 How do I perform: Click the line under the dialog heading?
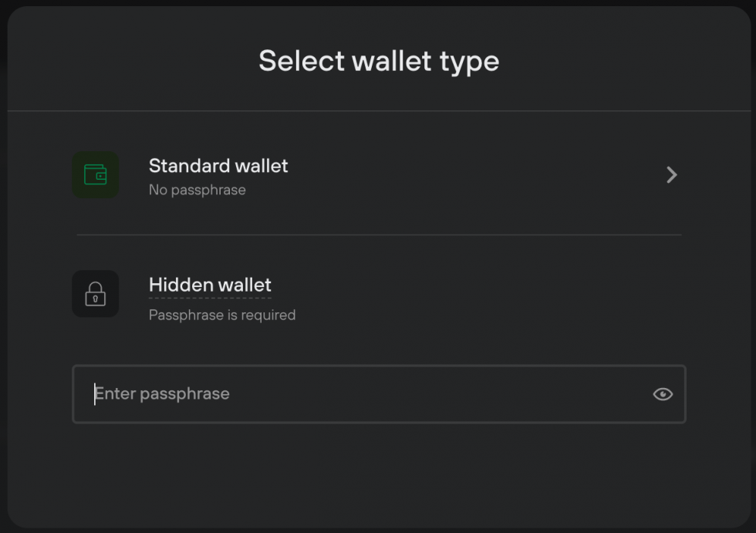[379, 111]
